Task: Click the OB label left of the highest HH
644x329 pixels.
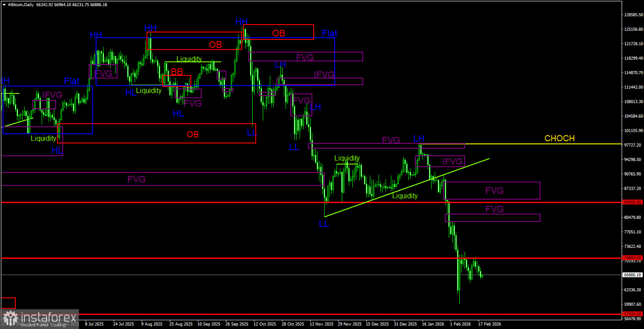Action: 215,45
